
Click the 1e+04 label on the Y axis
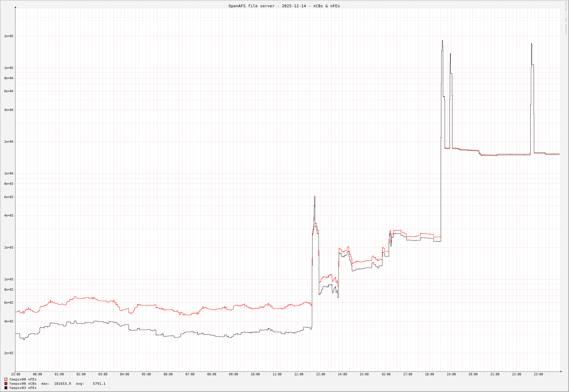pos(9,174)
